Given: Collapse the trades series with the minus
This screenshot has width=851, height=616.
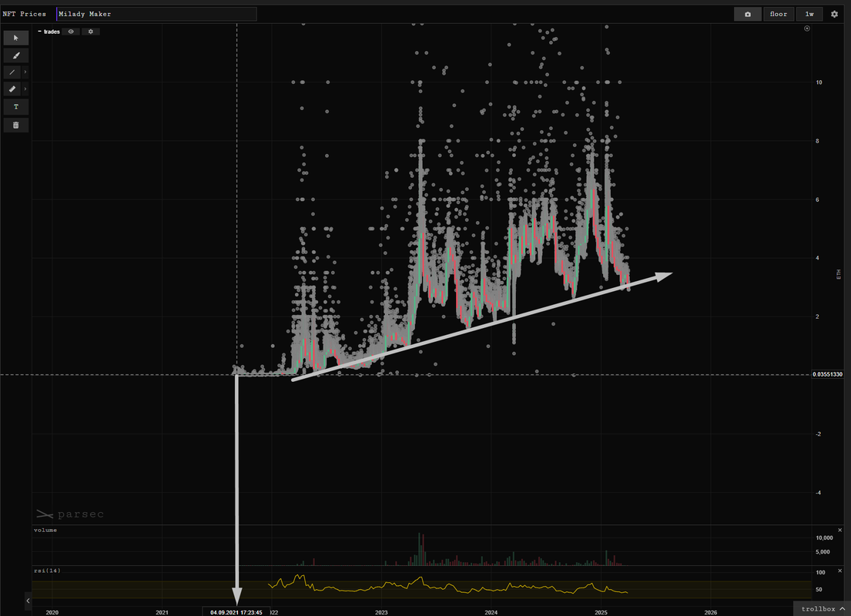Looking at the screenshot, I should (39, 32).
